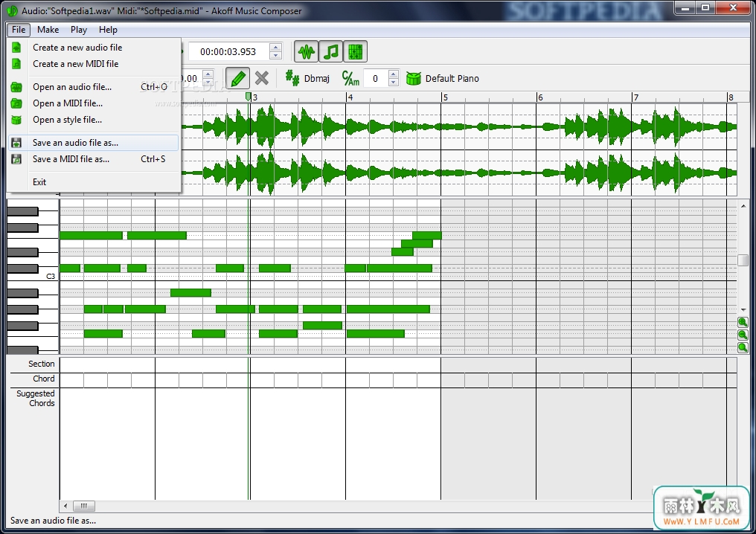The width and height of the screenshot is (756, 534).
Task: Click the Default Piano style label
Action: (x=452, y=79)
